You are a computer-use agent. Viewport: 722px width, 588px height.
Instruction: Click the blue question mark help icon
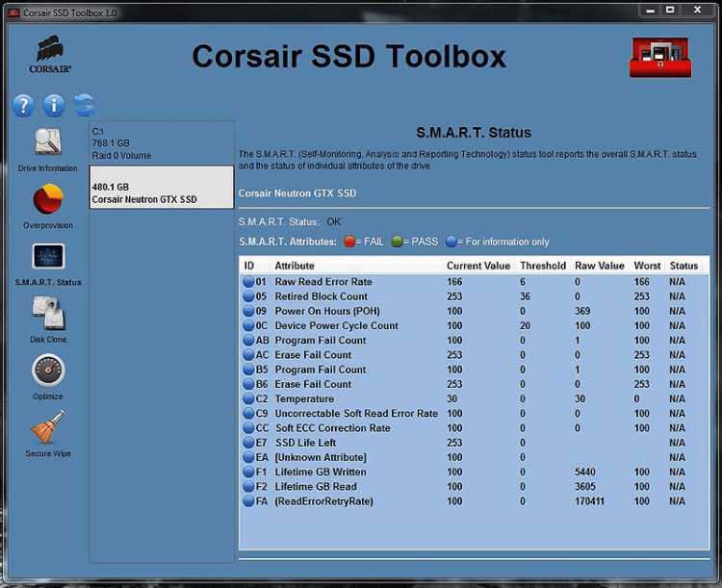24,105
